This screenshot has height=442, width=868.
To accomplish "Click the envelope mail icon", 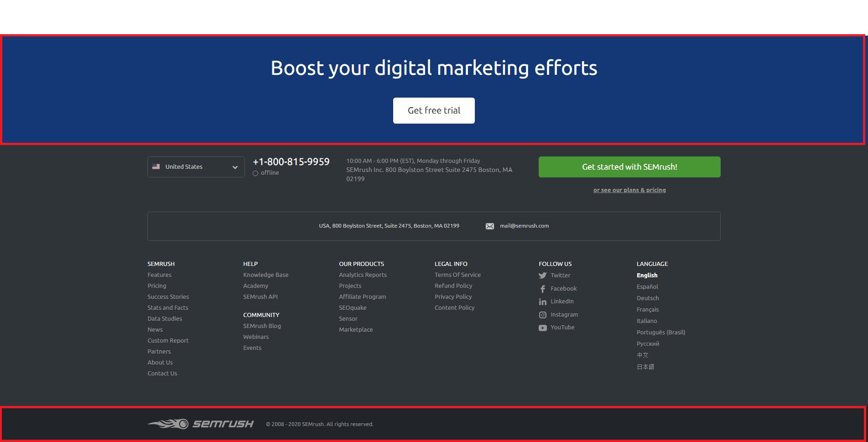I will pos(489,226).
